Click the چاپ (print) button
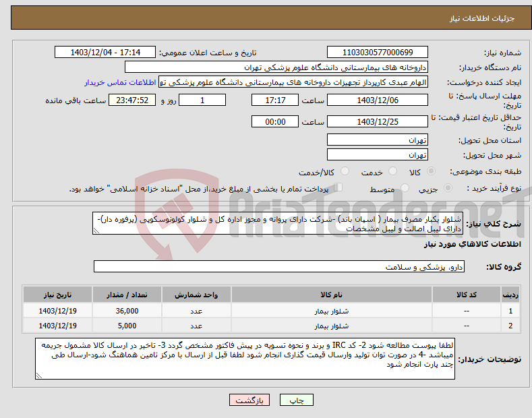The width and height of the screenshot is (532, 418). coord(296,400)
